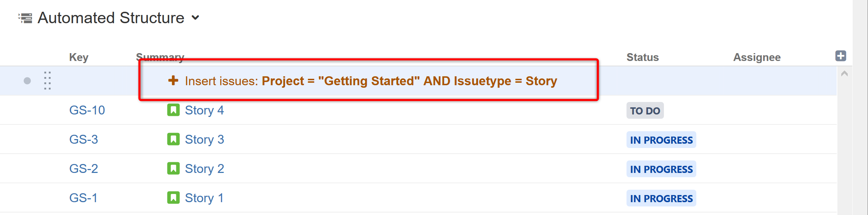The height and width of the screenshot is (215, 868).
Task: Click the drag handle on generator row
Action: (x=47, y=81)
